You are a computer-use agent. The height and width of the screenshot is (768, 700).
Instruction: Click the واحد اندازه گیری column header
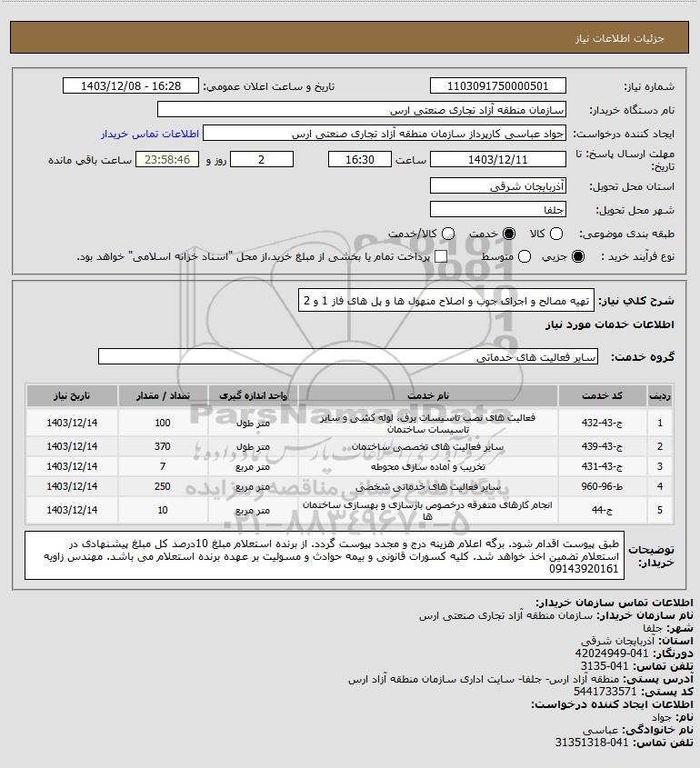[253, 395]
